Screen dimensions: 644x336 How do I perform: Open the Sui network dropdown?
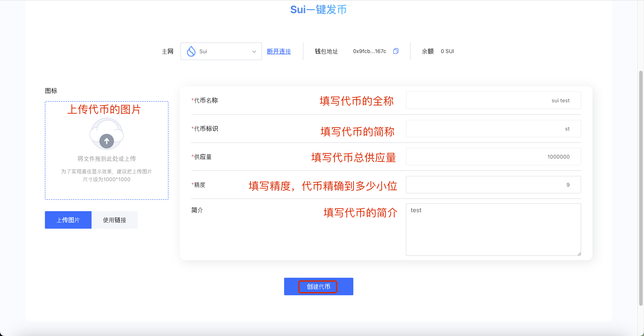(x=221, y=51)
